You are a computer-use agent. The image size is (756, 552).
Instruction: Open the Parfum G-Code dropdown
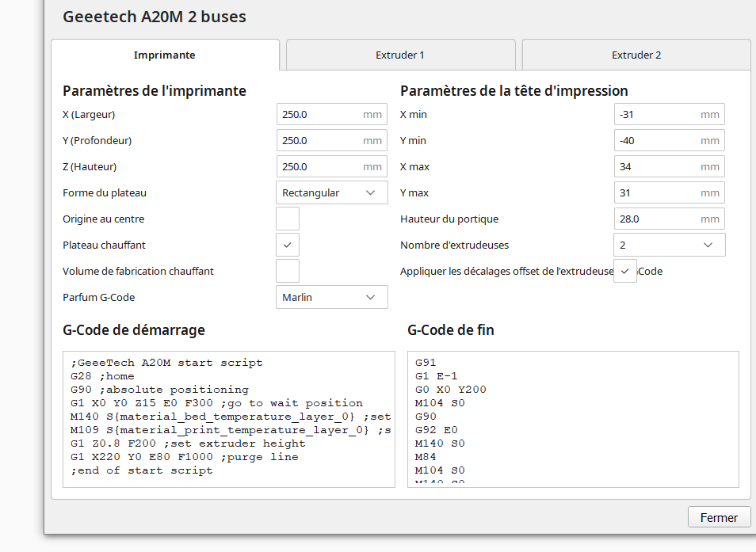click(x=332, y=297)
